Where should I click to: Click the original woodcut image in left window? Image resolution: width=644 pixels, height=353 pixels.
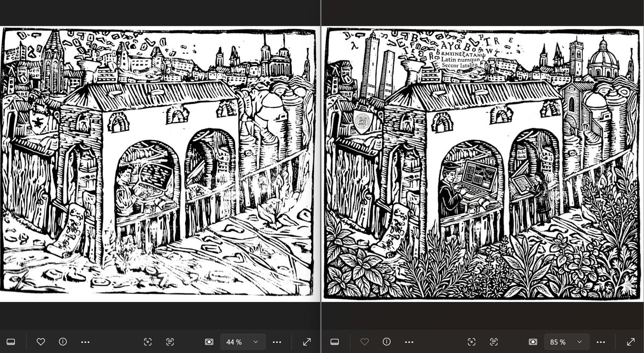pos(159,164)
